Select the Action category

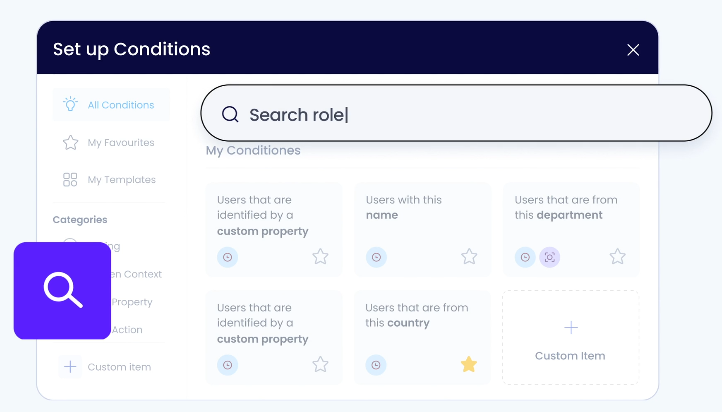coord(127,330)
